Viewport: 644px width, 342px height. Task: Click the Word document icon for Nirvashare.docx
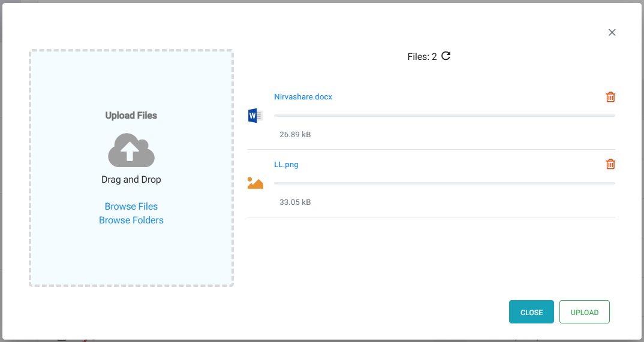tap(255, 116)
